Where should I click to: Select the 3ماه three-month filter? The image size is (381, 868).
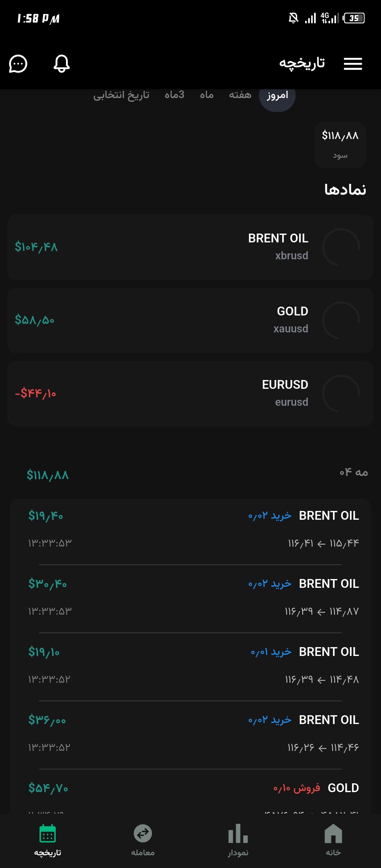coord(175,95)
